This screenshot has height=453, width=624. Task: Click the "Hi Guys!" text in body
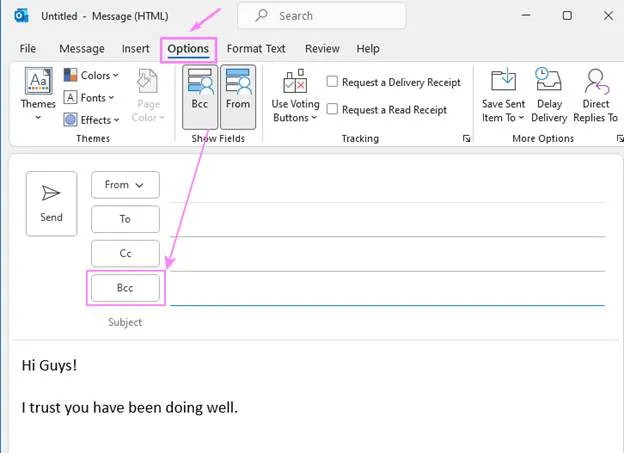tap(49, 365)
